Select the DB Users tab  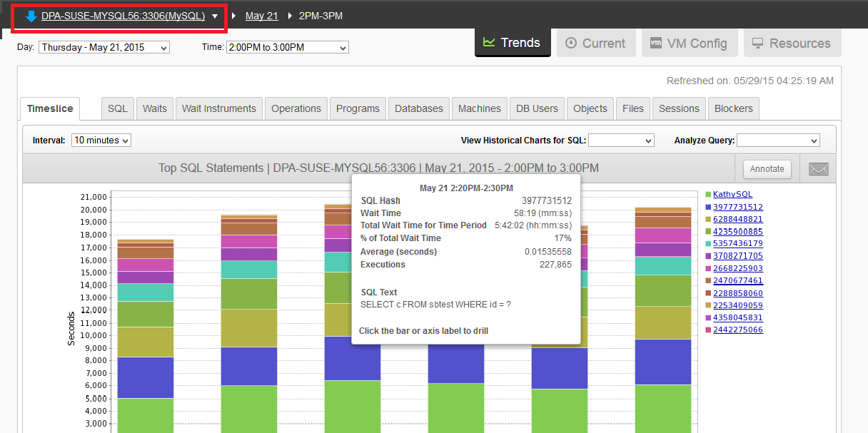pos(537,108)
